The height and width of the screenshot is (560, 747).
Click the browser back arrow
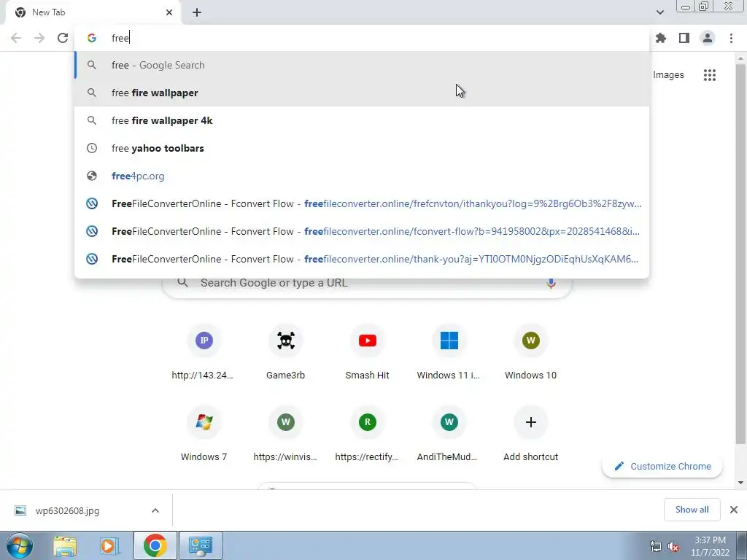click(x=16, y=38)
